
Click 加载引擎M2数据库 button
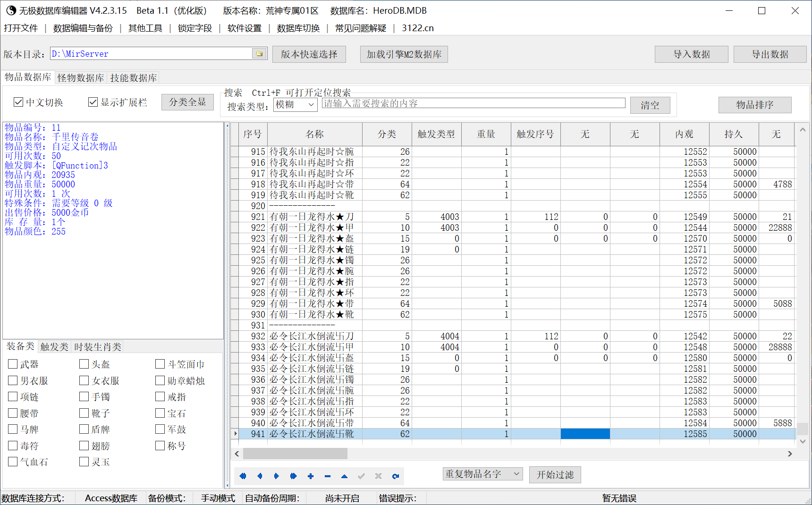pos(404,54)
